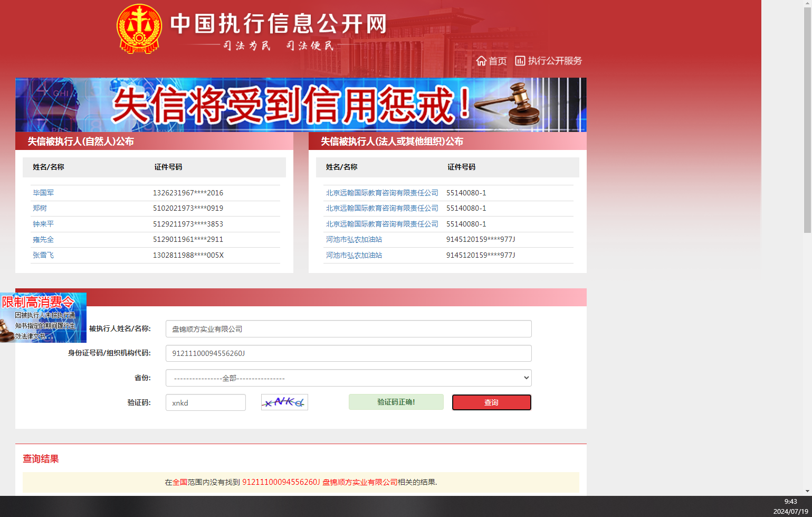
Task: Open the taskbar clock showing 9:43
Action: pyautogui.click(x=790, y=502)
